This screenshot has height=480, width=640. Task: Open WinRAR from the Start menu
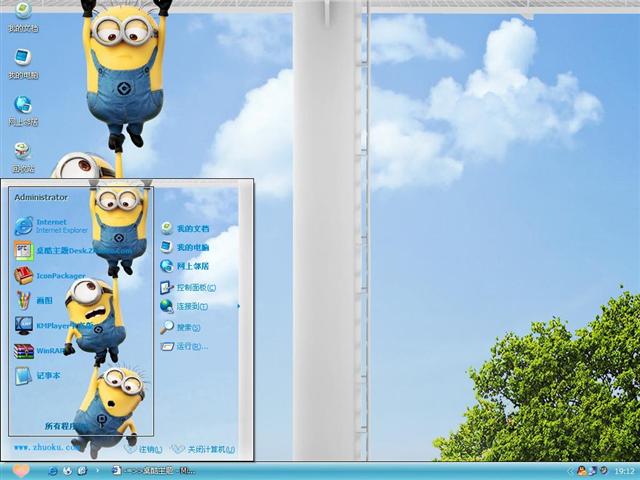click(x=39, y=351)
